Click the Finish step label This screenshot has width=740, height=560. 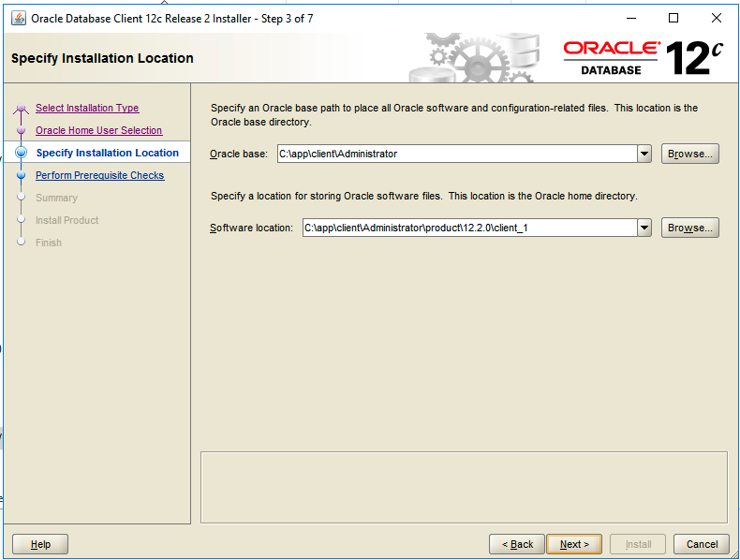pyautogui.click(x=49, y=243)
